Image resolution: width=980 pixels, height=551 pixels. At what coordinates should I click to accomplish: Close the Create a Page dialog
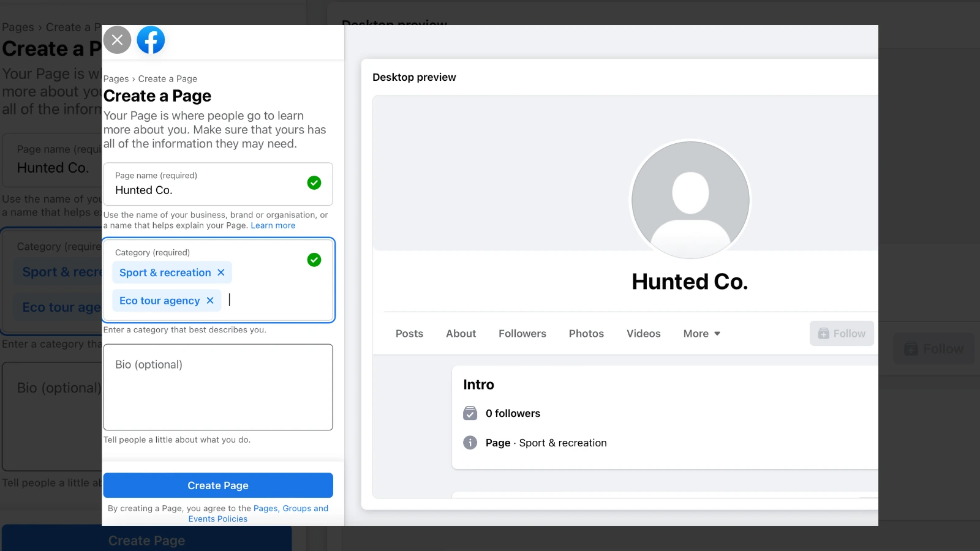(117, 40)
